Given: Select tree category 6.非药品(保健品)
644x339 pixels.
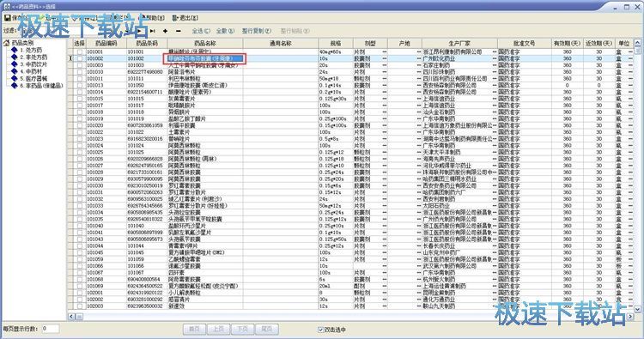Looking at the screenshot, I should (x=41, y=85).
